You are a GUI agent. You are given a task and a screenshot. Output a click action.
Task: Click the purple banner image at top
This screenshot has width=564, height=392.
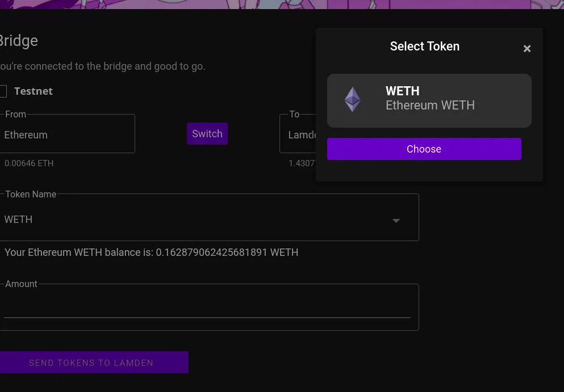(282, 5)
